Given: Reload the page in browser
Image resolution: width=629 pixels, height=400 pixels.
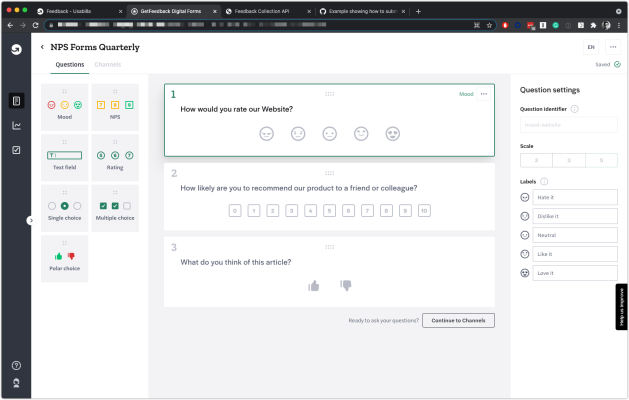Looking at the screenshot, I should (35, 25).
